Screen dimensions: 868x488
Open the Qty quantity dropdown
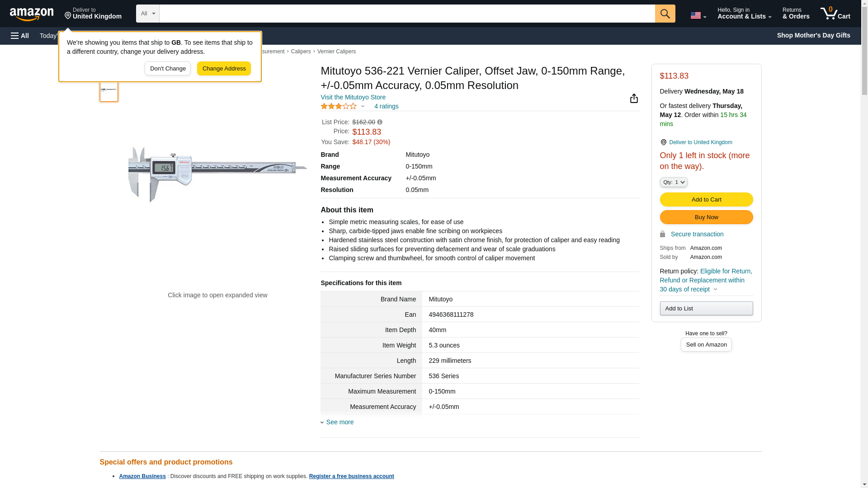(x=673, y=182)
